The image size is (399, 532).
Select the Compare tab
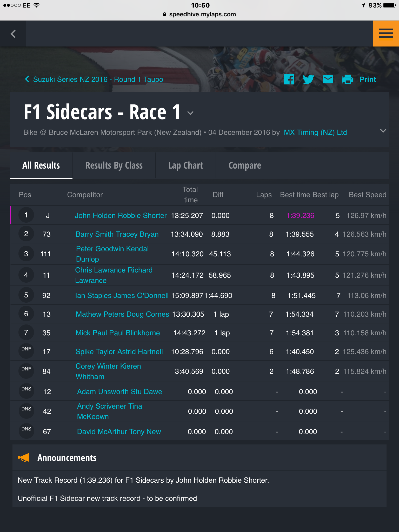coord(245,165)
